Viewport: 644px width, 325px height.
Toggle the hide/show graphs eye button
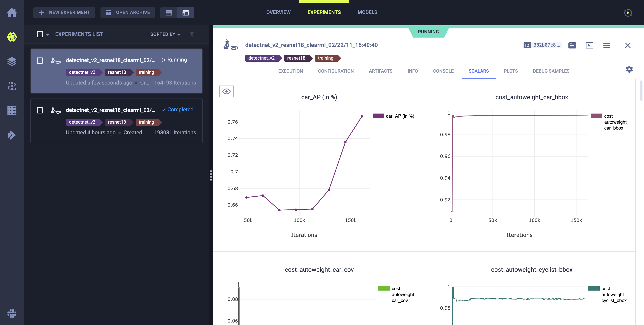pyautogui.click(x=226, y=91)
